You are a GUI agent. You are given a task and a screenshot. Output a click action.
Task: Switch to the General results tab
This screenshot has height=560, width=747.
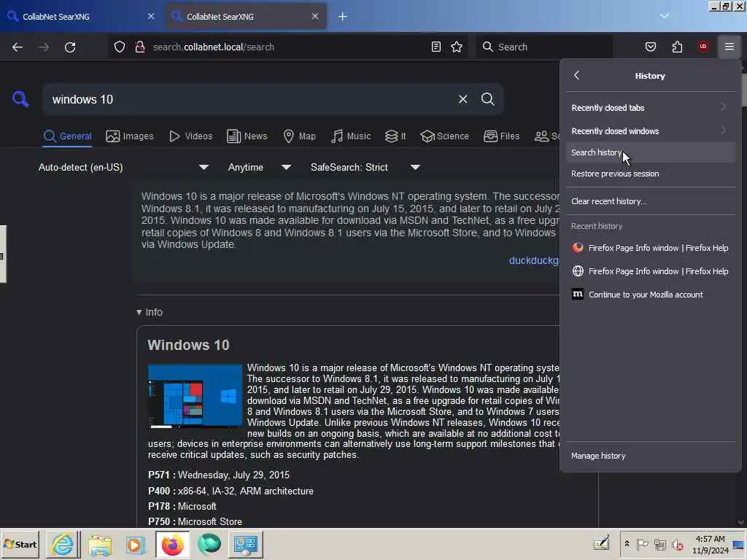(67, 136)
